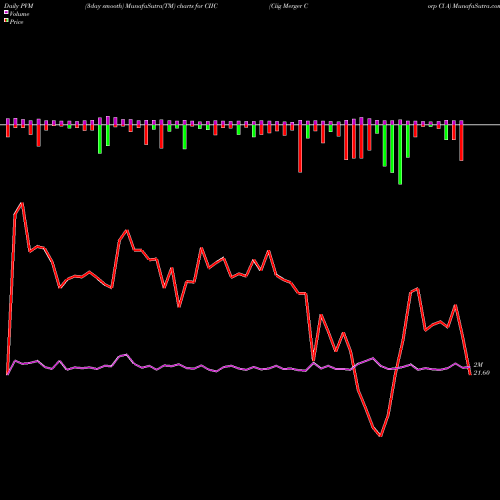
Task: Click the chart title mentioning CIIC
Action: [x=151, y=6]
